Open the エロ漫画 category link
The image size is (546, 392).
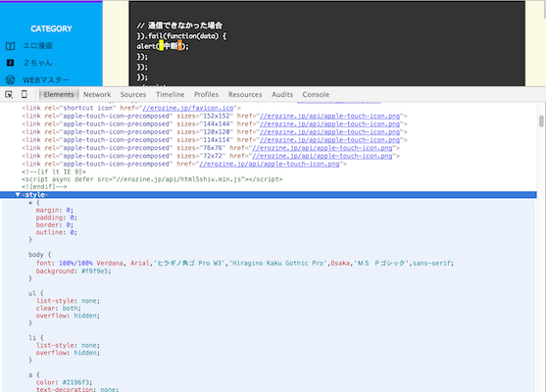point(37,46)
